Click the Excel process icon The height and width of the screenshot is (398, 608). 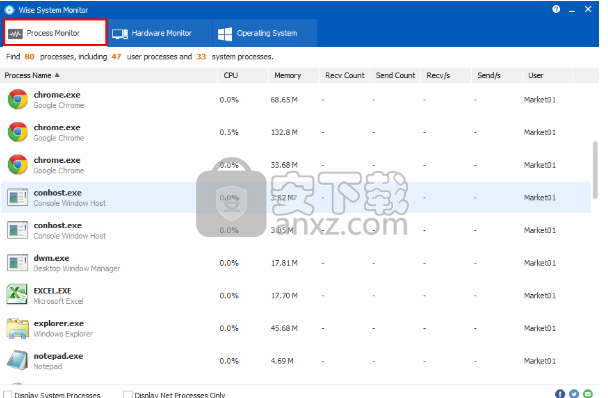17,294
